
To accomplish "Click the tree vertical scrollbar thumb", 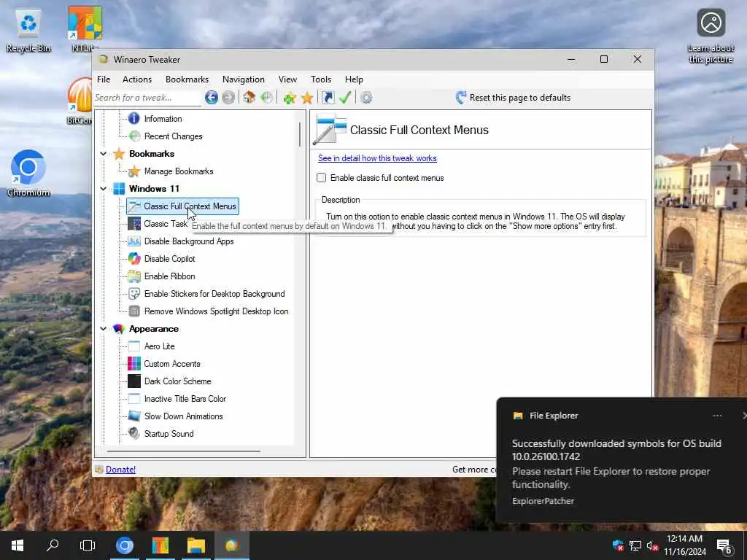I will point(300,134).
